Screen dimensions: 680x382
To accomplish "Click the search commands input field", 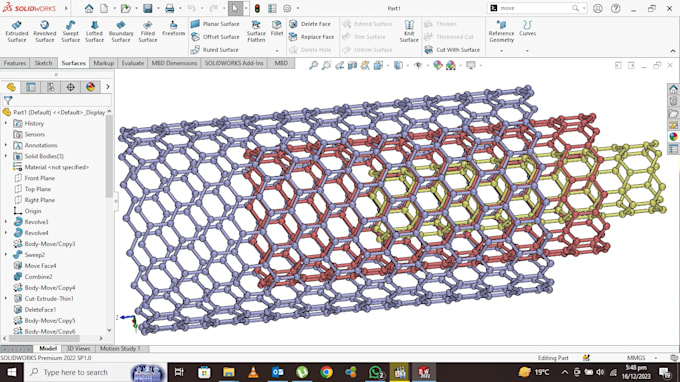I will pyautogui.click(x=534, y=8).
